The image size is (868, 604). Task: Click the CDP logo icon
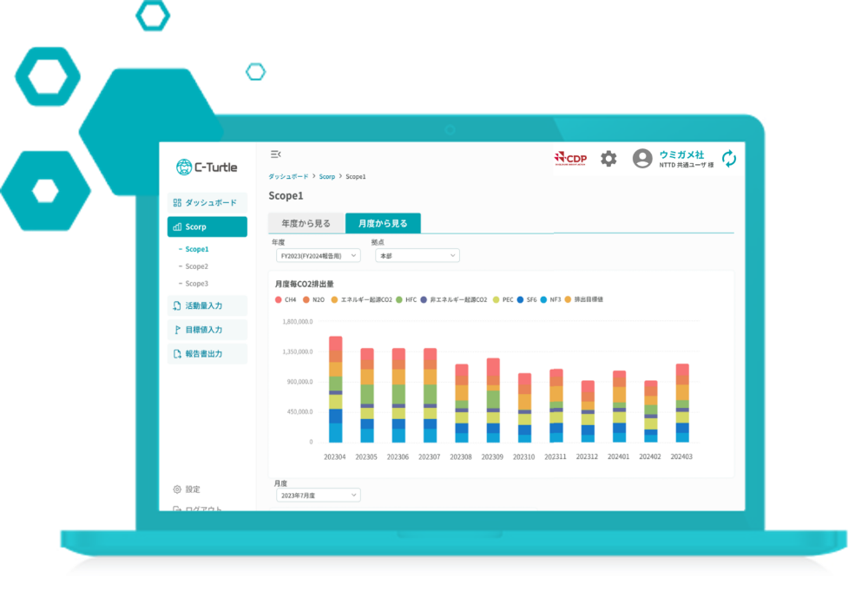pos(570,158)
